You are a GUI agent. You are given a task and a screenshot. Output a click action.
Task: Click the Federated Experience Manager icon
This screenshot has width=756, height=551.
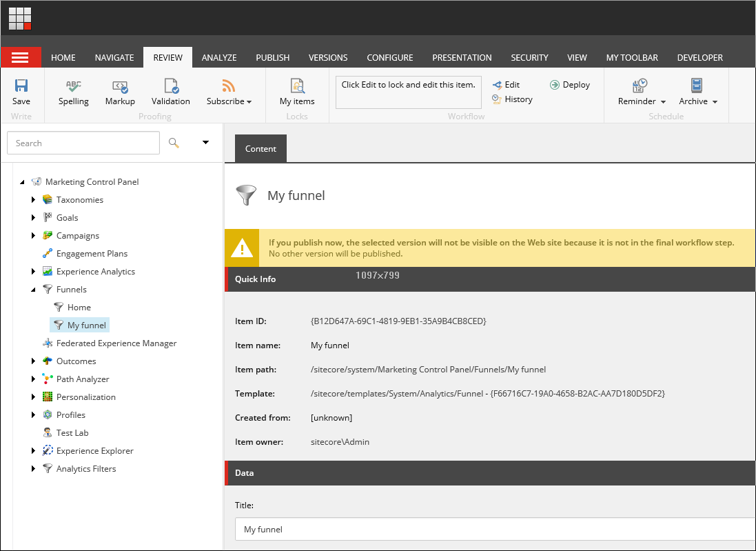pyautogui.click(x=48, y=343)
